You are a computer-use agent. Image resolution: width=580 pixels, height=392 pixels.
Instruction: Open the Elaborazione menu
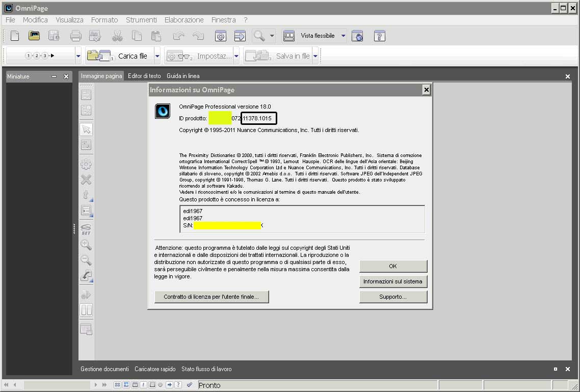(184, 20)
